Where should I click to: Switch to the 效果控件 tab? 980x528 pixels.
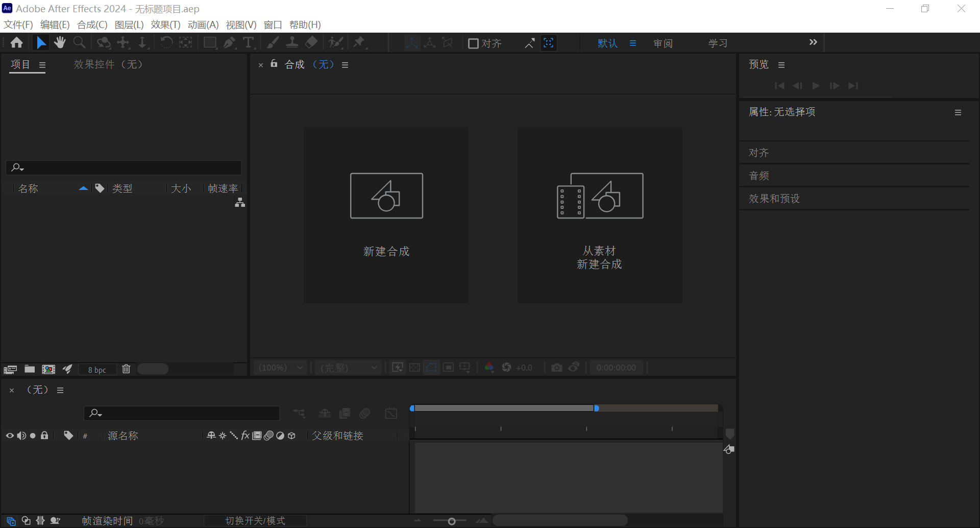tap(108, 64)
